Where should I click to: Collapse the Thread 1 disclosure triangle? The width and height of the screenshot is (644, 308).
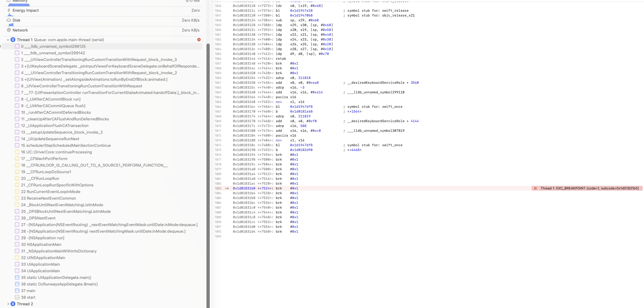(x=8, y=40)
